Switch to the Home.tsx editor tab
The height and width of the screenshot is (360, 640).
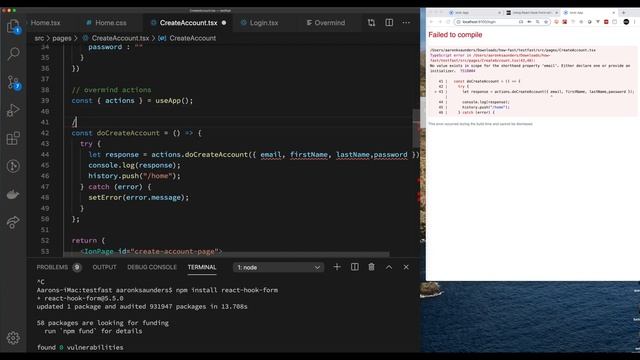coord(45,23)
